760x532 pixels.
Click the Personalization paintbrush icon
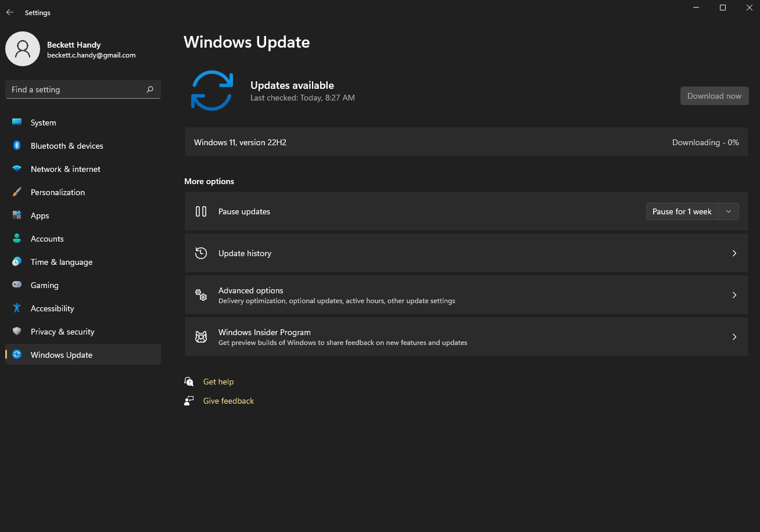[x=17, y=192]
